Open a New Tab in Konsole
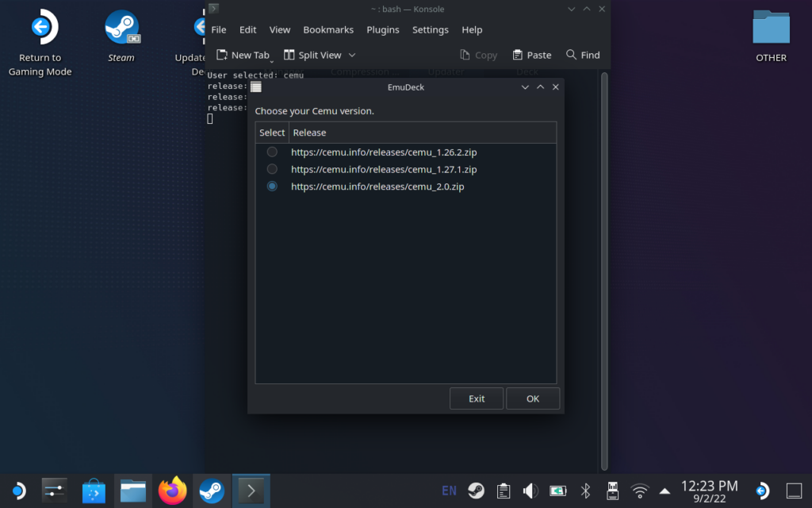 click(243, 55)
